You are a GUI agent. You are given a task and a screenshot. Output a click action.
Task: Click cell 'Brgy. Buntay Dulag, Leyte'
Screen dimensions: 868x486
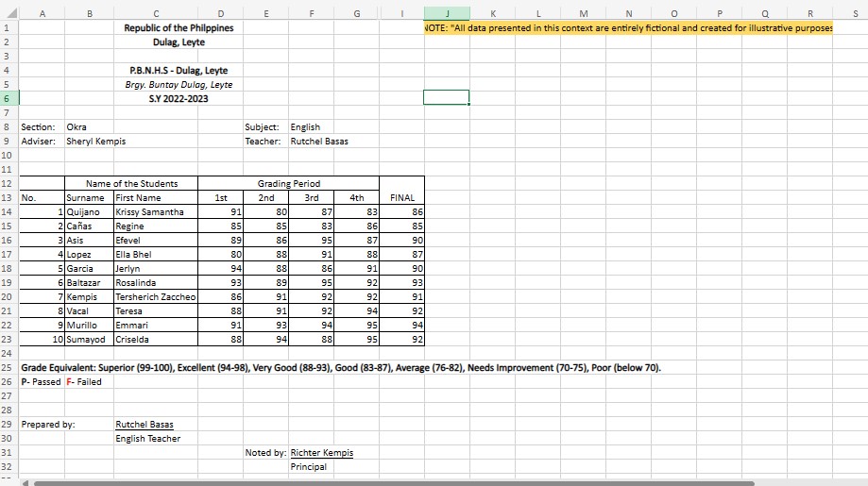(179, 85)
